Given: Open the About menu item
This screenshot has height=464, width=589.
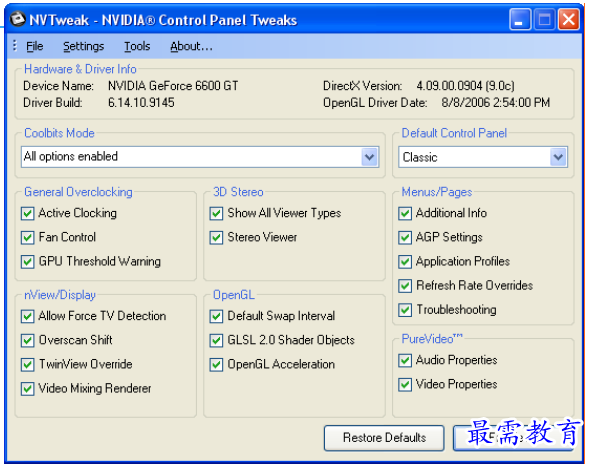Looking at the screenshot, I should [191, 46].
